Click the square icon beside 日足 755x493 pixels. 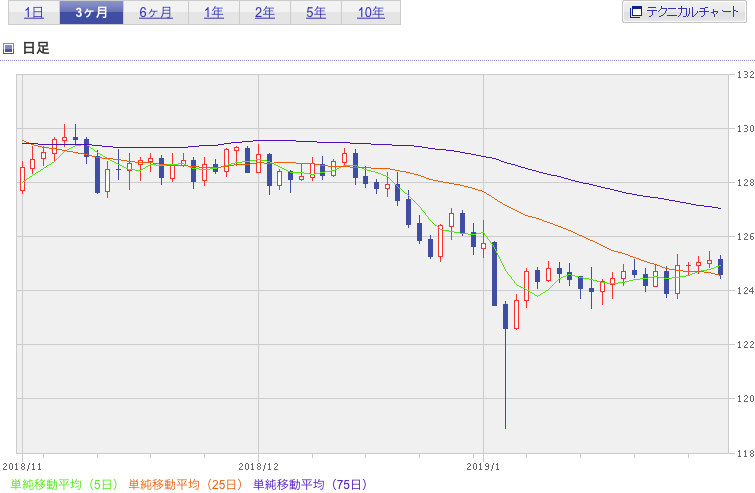(x=8, y=48)
